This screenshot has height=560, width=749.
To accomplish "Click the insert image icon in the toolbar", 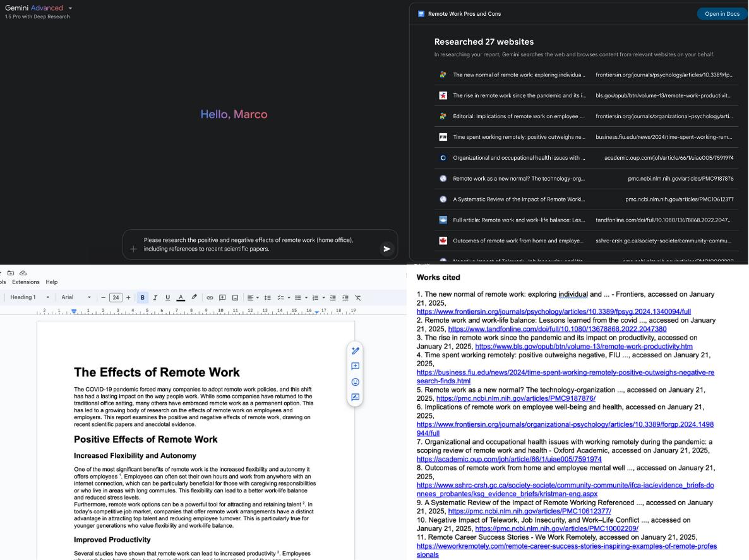I will point(235,297).
